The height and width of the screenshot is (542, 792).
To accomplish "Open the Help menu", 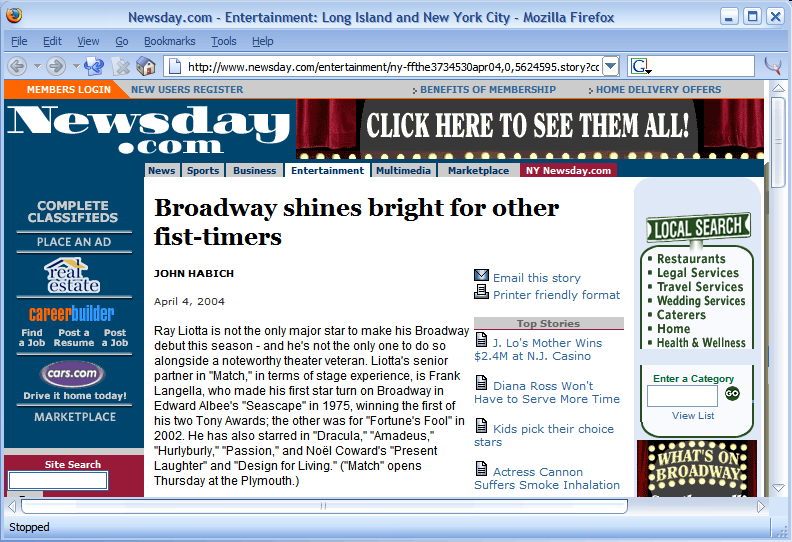I will [x=263, y=41].
